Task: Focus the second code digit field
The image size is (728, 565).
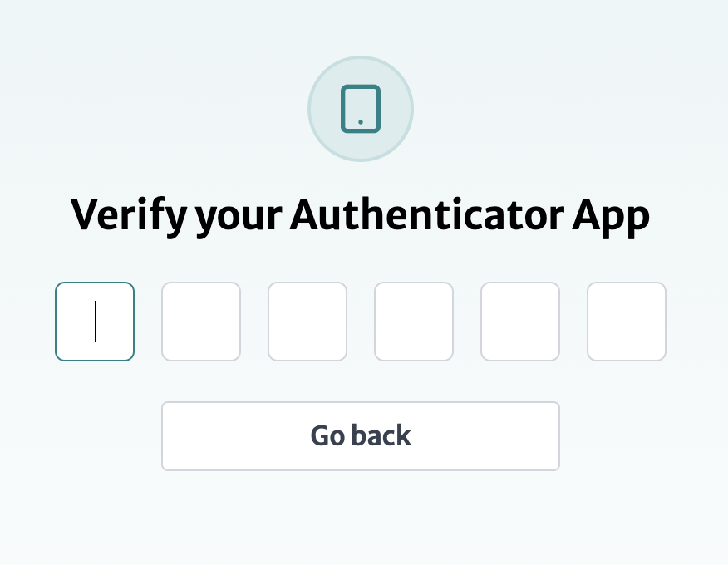Action: pos(200,322)
